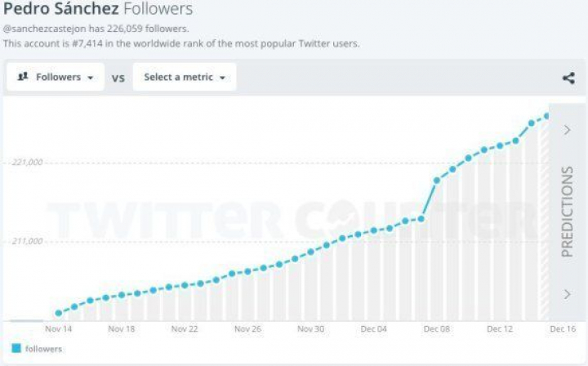Click the 211,000 y-axis label
This screenshot has width=588, height=366.
(26, 242)
